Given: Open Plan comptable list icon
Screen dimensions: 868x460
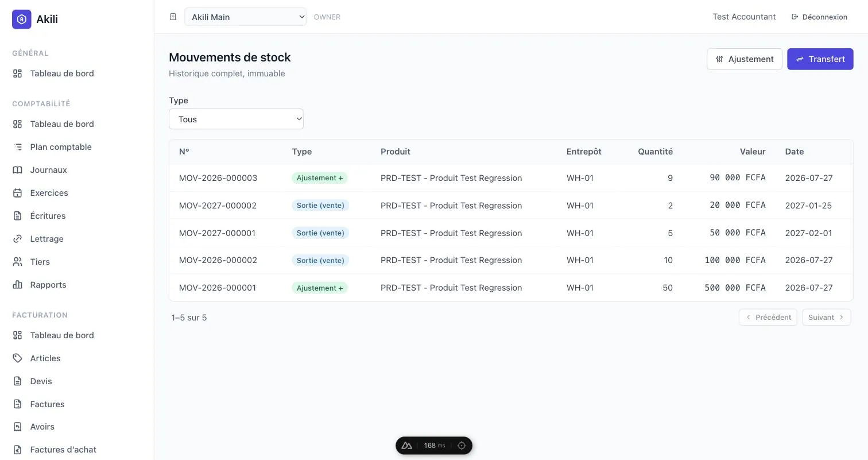Looking at the screenshot, I should click(x=18, y=147).
